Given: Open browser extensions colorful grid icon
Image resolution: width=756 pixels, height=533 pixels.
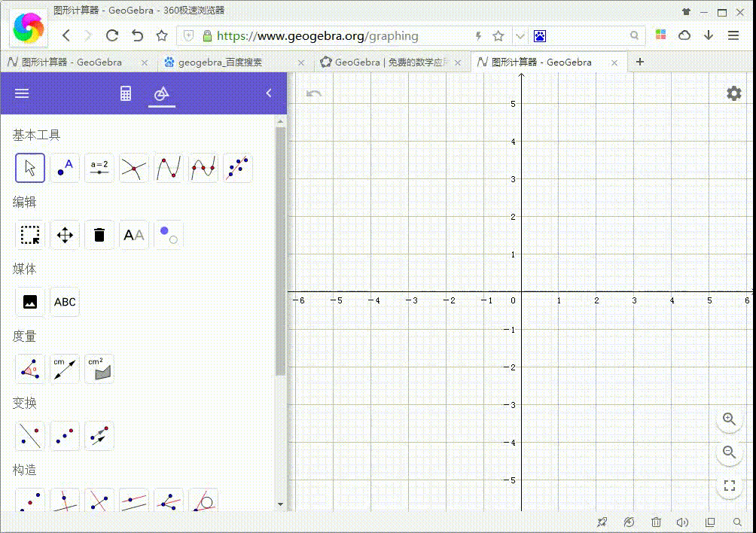Looking at the screenshot, I should (x=660, y=35).
